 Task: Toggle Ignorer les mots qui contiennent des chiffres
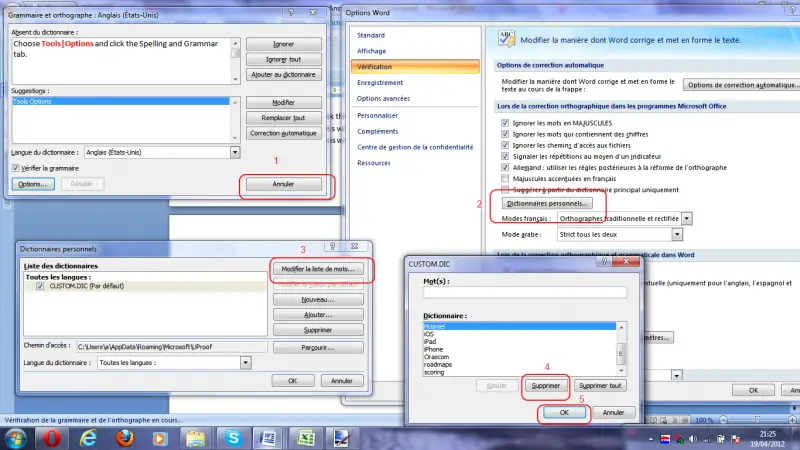click(x=505, y=134)
